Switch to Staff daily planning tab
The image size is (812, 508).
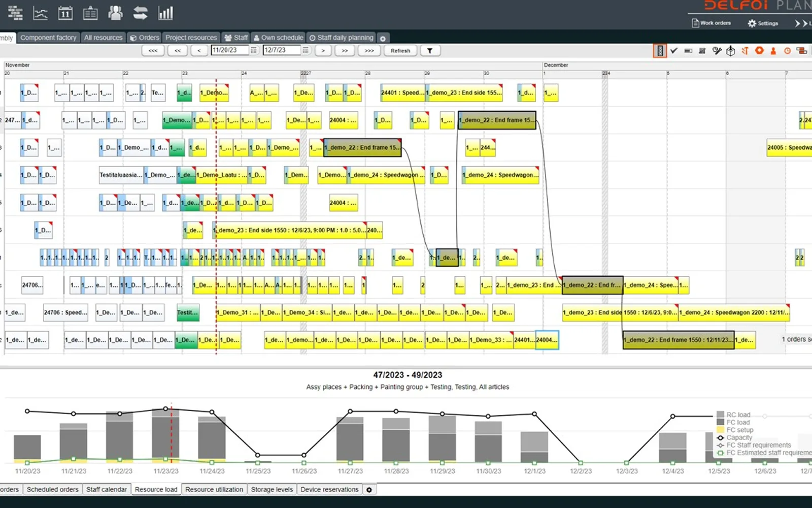click(x=342, y=38)
